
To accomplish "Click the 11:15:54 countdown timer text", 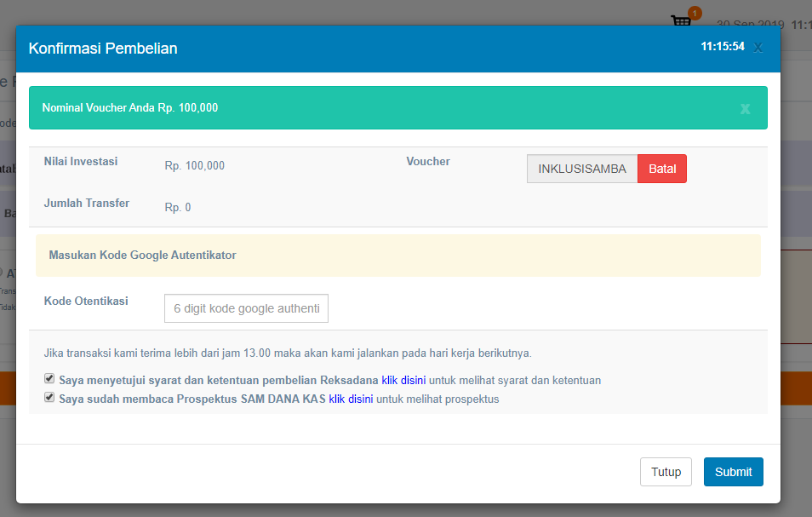I will 723,47.
